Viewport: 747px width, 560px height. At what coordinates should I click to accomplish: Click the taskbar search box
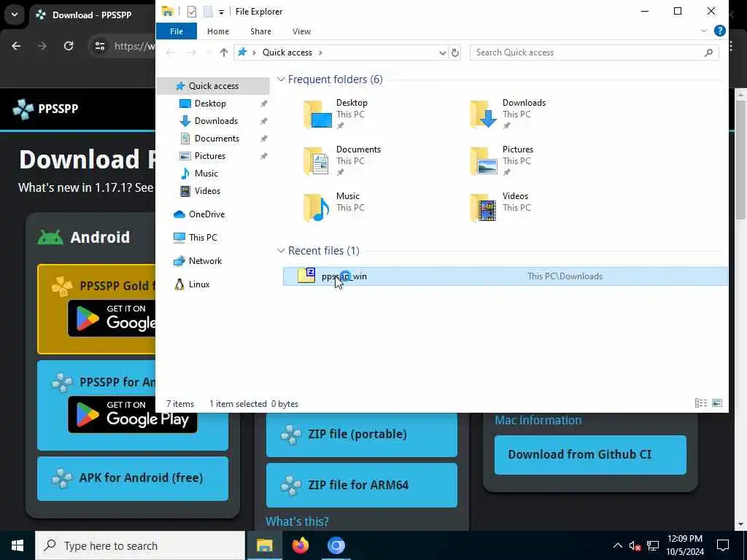(x=140, y=545)
